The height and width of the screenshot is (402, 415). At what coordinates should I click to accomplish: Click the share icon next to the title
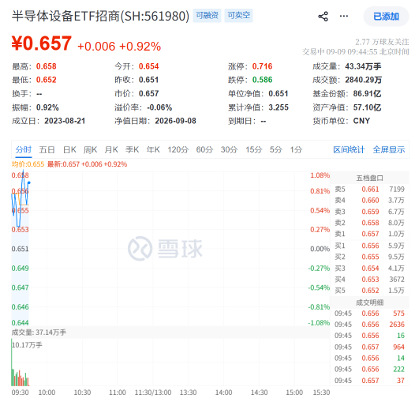pos(323,16)
